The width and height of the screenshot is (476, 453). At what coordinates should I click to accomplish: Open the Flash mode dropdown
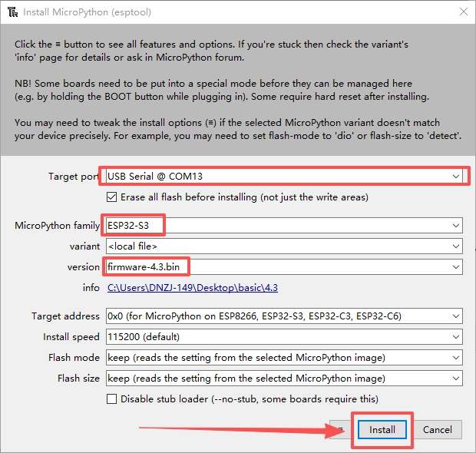[284, 357]
